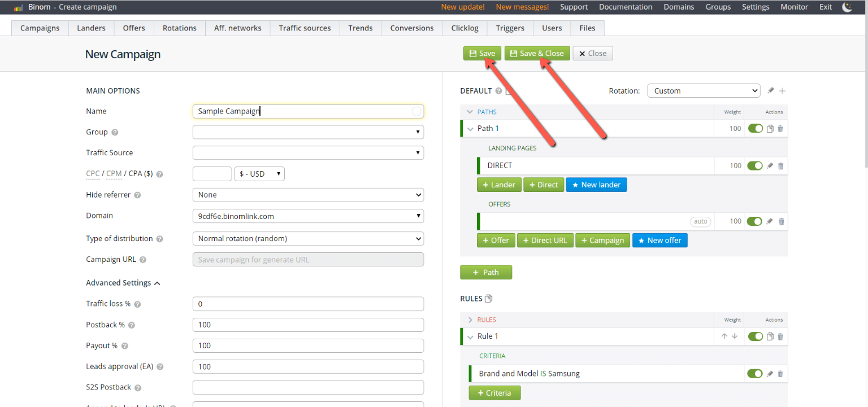Screen dimensions: 868x407
Task: Copy Path 1 using the duplicate icon
Action: click(x=770, y=129)
